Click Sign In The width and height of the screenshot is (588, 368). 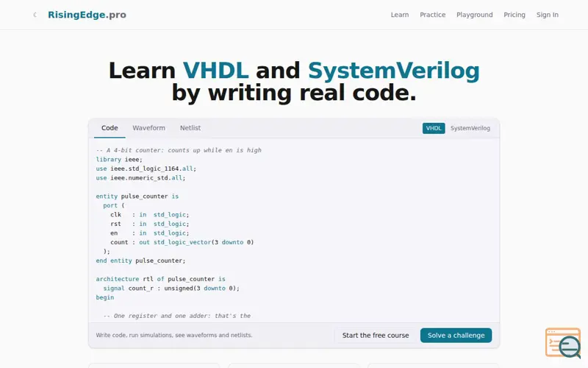pos(547,15)
